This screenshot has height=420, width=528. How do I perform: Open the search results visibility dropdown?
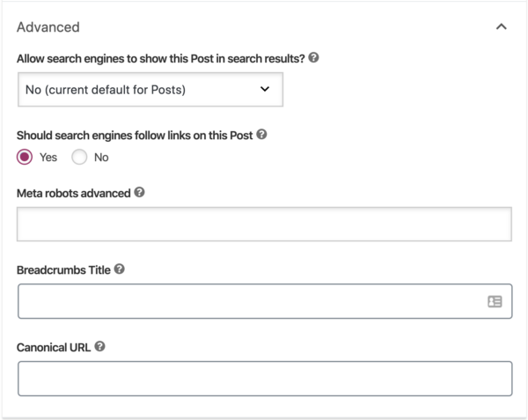(150, 90)
